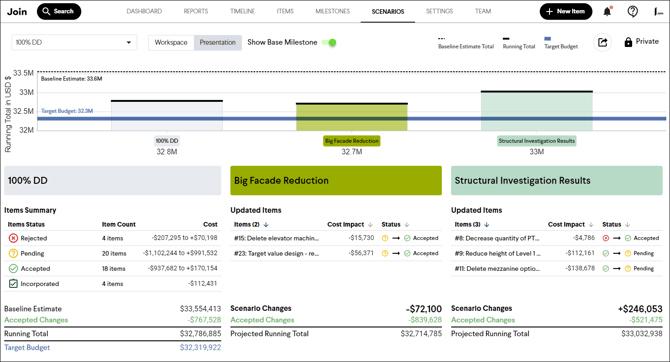
Task: Toggle Show Base Milestone switch
Action: click(x=329, y=42)
